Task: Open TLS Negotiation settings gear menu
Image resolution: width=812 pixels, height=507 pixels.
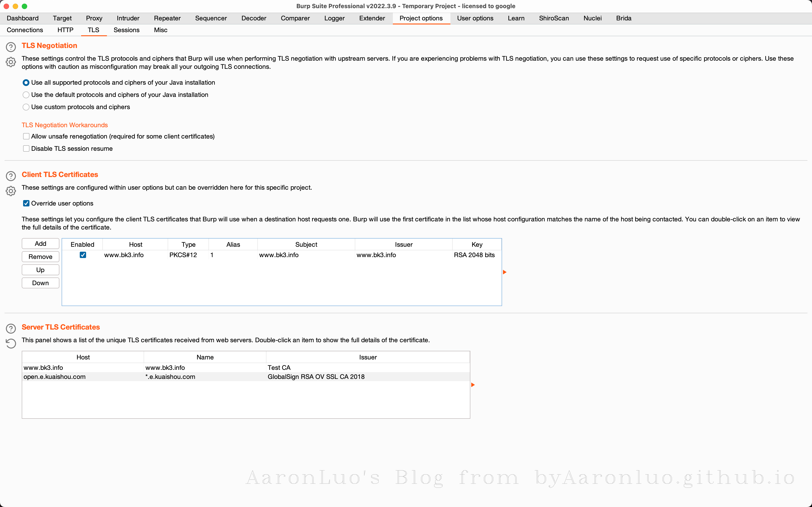Action: pyautogui.click(x=11, y=62)
